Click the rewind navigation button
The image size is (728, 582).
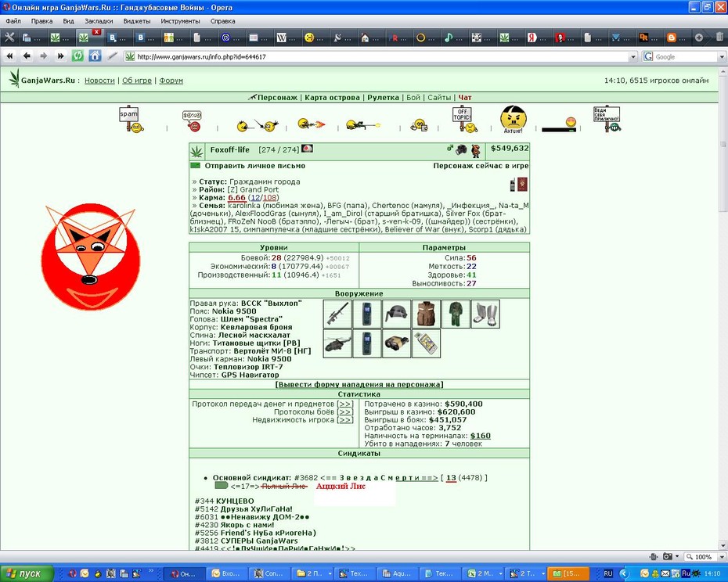coord(9,56)
